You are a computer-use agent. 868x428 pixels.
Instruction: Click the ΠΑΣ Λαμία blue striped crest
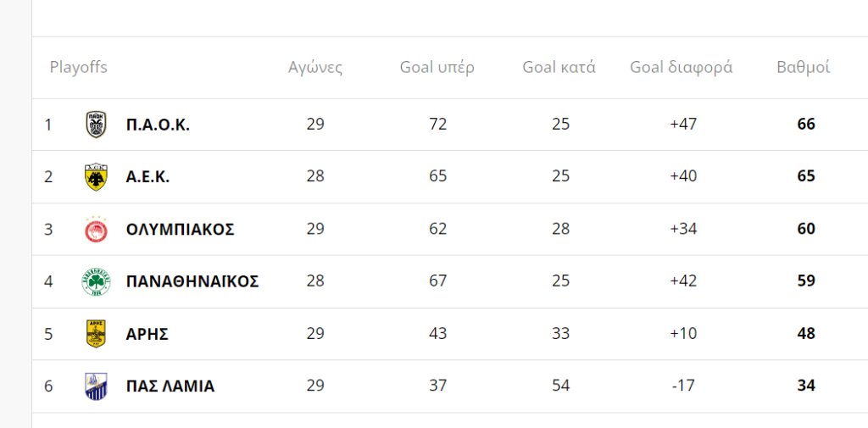tap(96, 386)
